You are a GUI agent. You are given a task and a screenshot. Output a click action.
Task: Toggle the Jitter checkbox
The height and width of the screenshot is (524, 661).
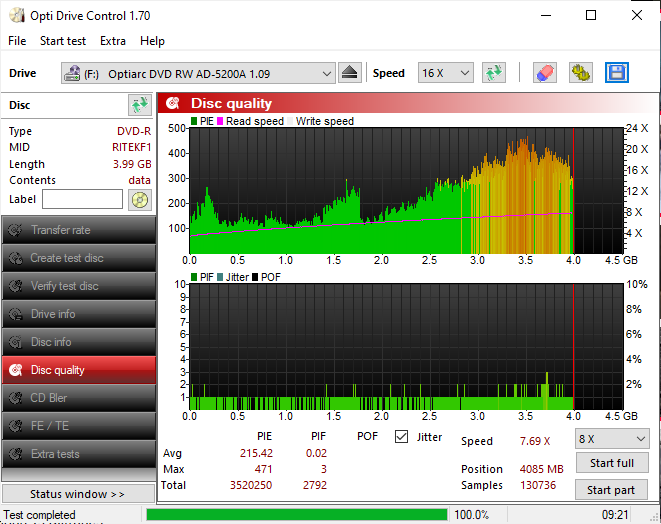401,437
